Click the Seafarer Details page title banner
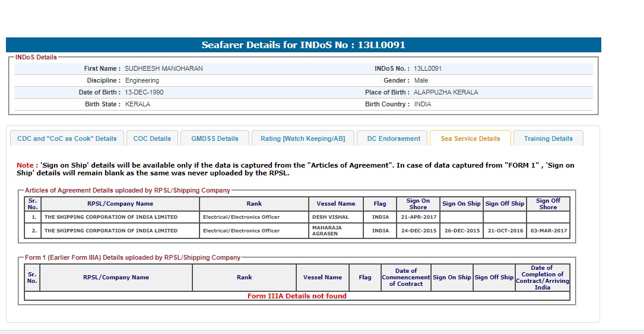Viewport: 644px width, 334px height. click(303, 45)
